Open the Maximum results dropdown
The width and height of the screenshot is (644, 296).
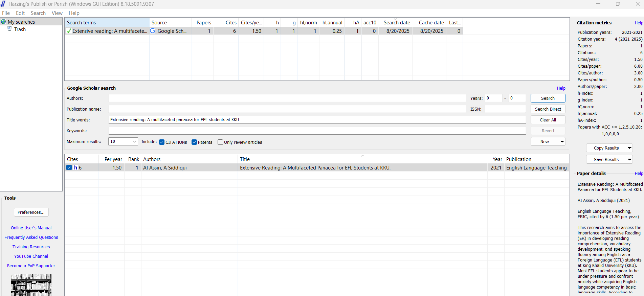pyautogui.click(x=134, y=141)
